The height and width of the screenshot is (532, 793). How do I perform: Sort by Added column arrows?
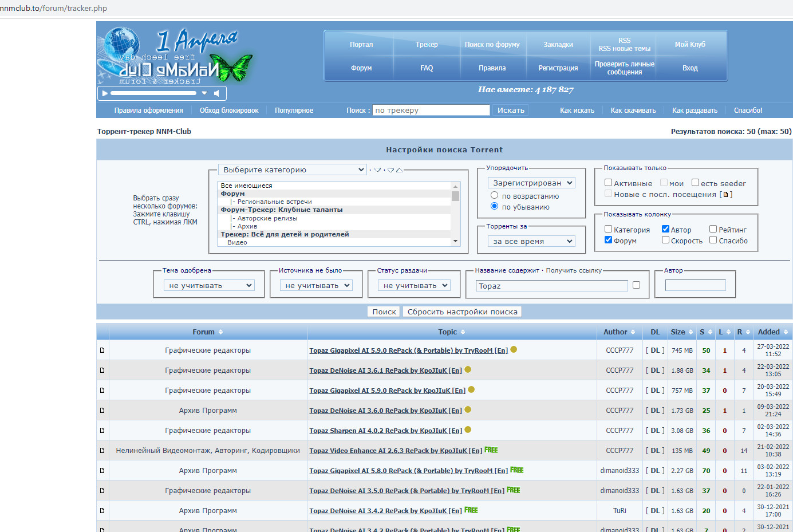pos(786,332)
